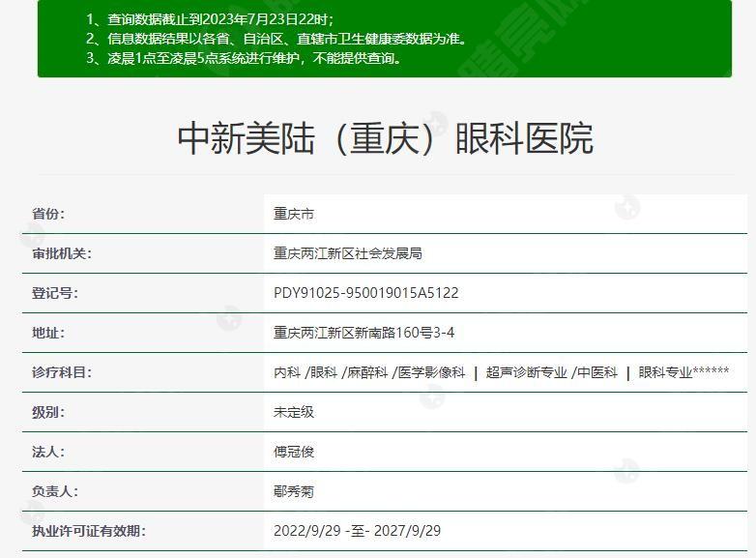Click the 执业许可证有效期 label

click(89, 531)
